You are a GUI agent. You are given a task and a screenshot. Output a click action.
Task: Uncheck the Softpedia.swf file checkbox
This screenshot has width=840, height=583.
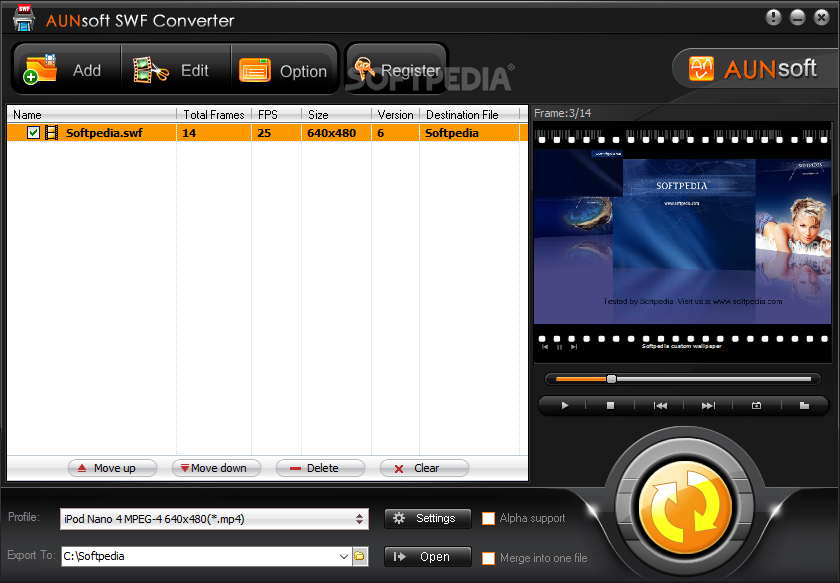coord(33,132)
